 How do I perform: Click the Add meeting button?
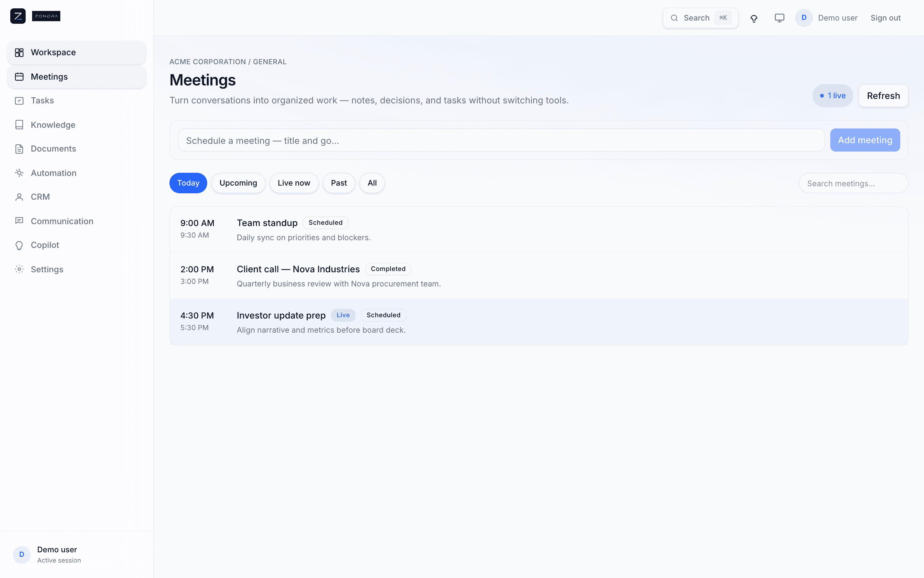(x=865, y=140)
